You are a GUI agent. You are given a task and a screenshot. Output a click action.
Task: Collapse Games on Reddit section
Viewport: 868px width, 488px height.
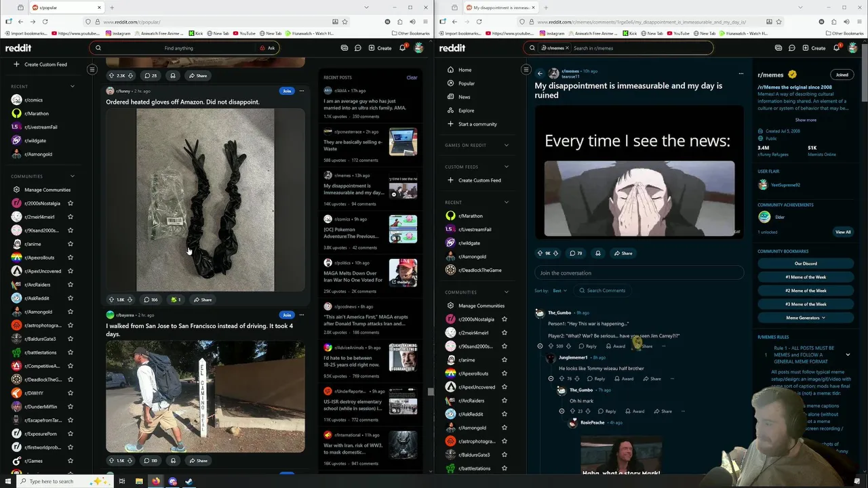(x=506, y=145)
